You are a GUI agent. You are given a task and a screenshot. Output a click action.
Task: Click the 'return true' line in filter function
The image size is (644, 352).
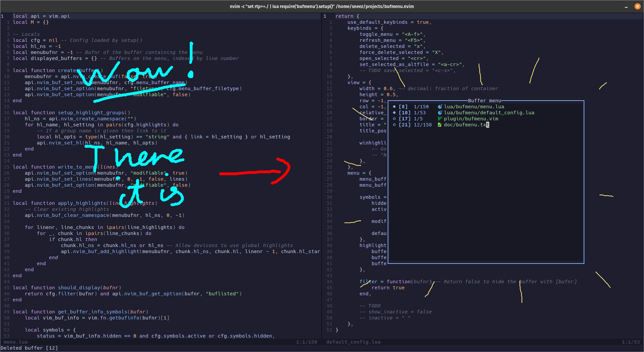click(388, 288)
